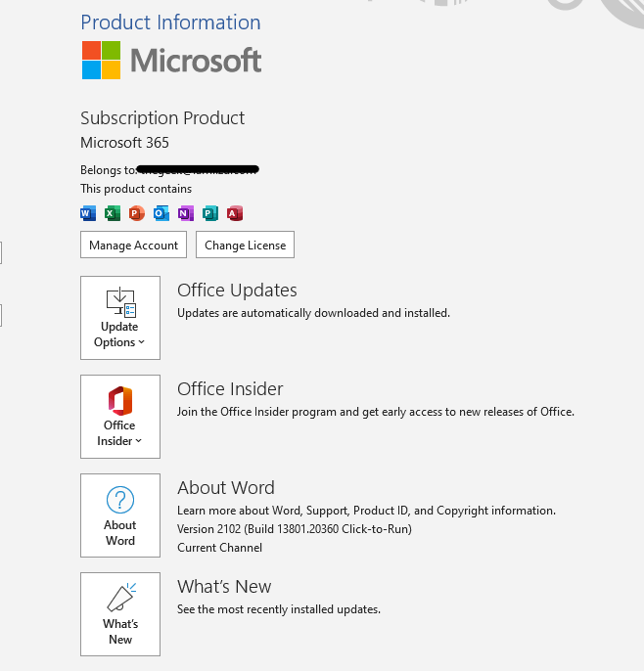Click the Version 2102 build text
This screenshot has width=644, height=671.
click(295, 529)
